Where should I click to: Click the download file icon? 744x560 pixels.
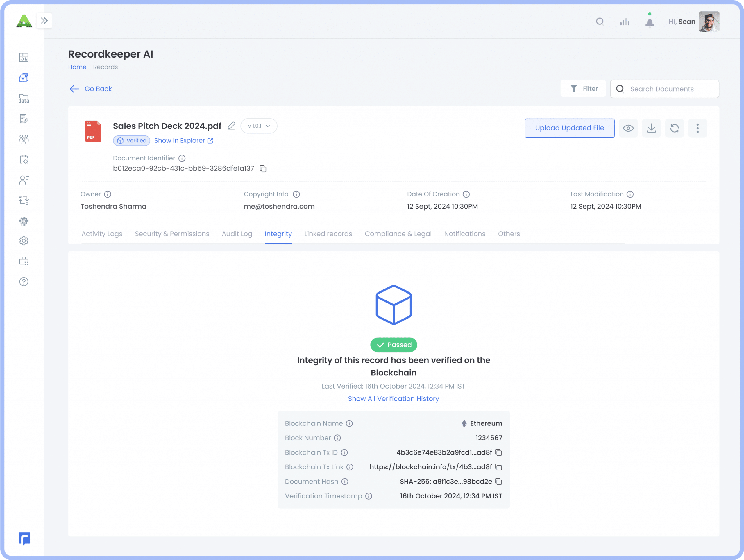coord(651,128)
